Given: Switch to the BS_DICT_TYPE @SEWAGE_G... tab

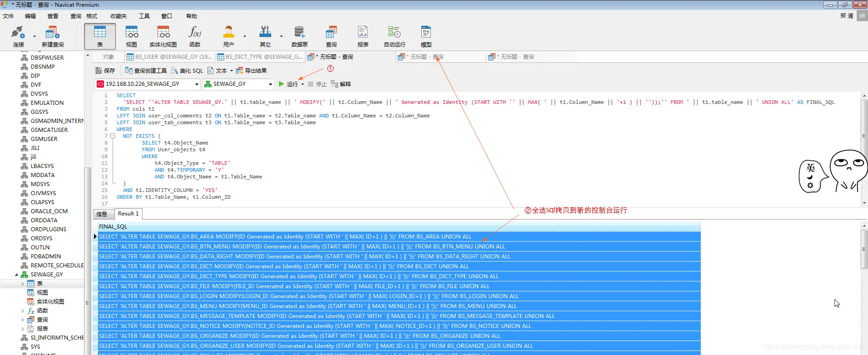Looking at the screenshot, I should (x=259, y=57).
